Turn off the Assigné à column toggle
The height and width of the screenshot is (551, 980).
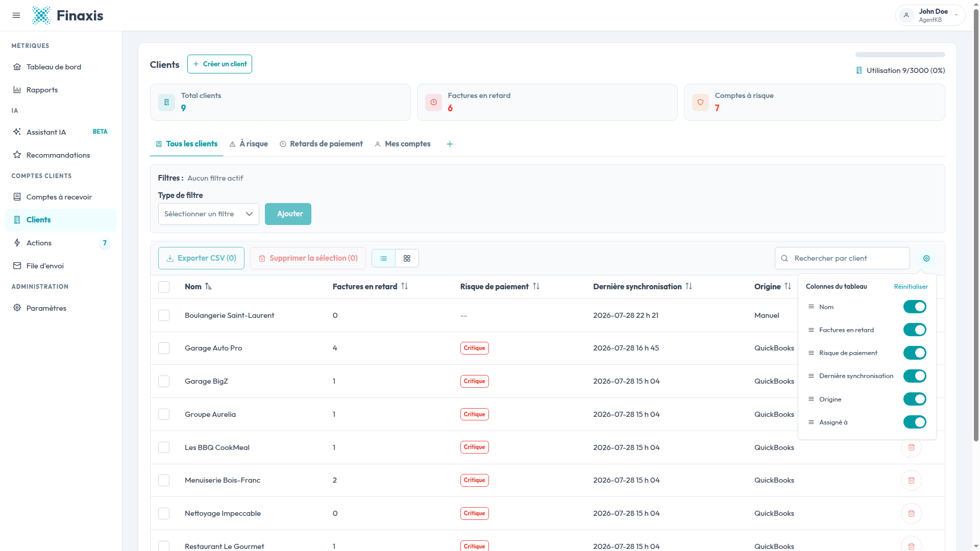(x=915, y=422)
